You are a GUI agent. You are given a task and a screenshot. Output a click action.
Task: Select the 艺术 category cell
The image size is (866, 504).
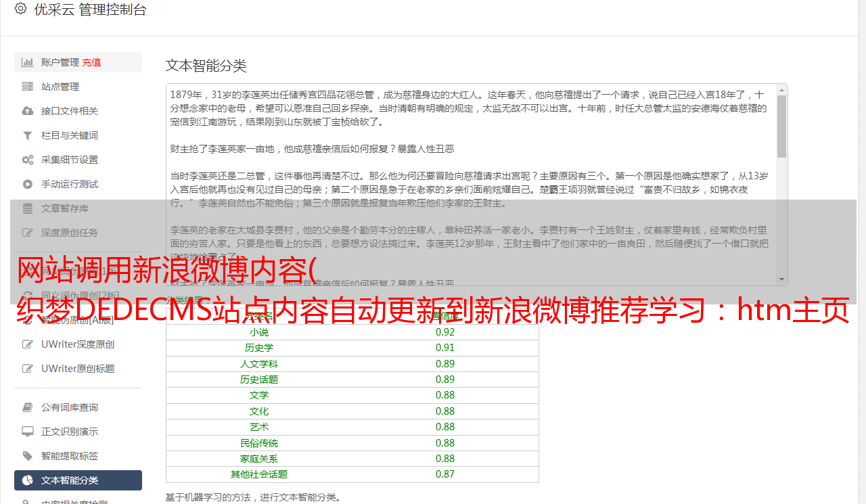259,427
